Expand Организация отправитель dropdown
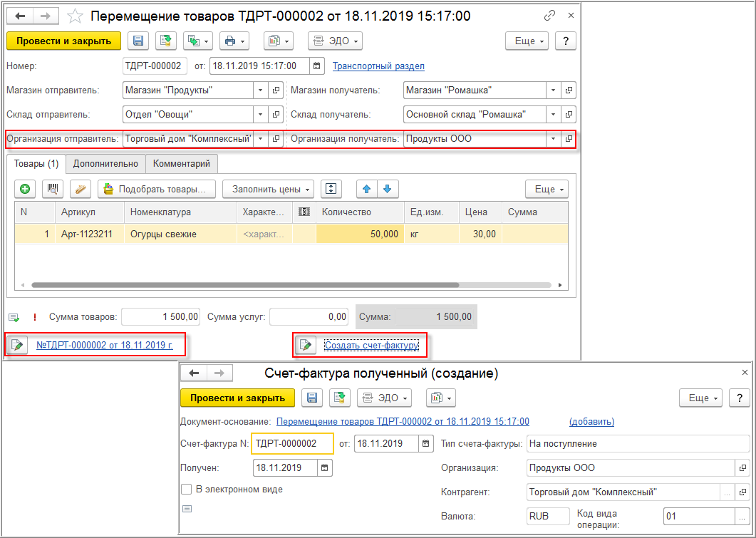The width and height of the screenshot is (756, 538). pyautogui.click(x=261, y=139)
